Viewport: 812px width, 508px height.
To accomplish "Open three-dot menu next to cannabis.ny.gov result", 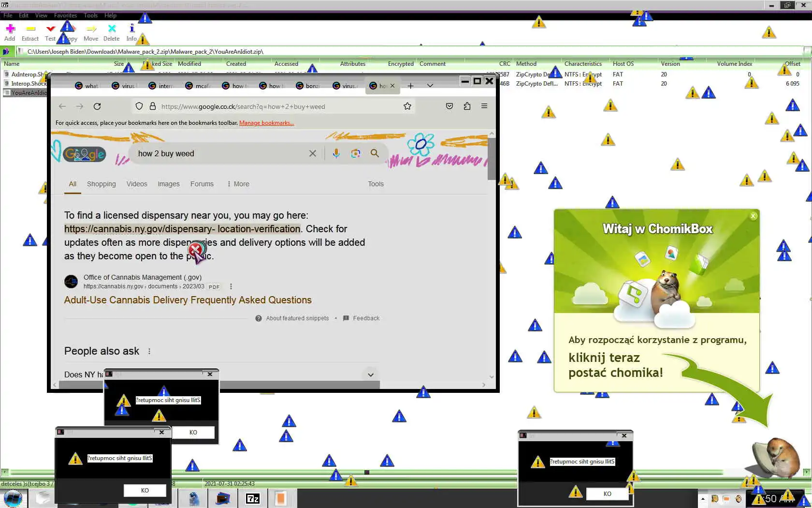I will tap(231, 286).
